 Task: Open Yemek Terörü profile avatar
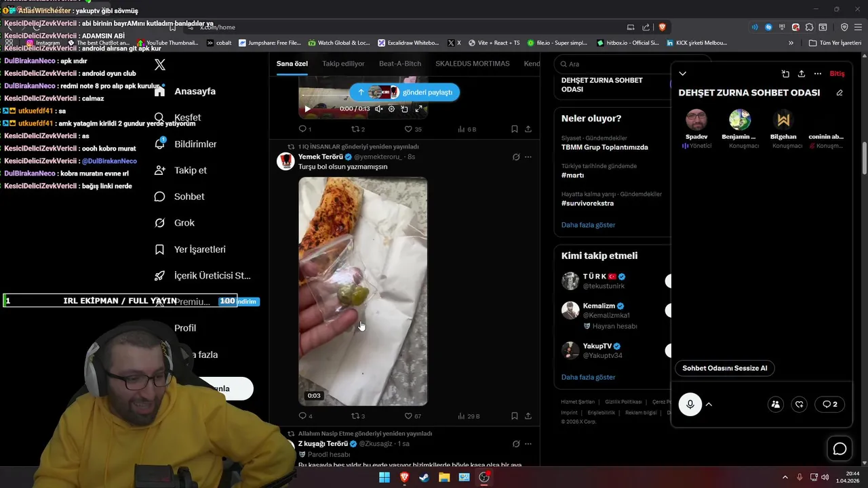pos(286,161)
